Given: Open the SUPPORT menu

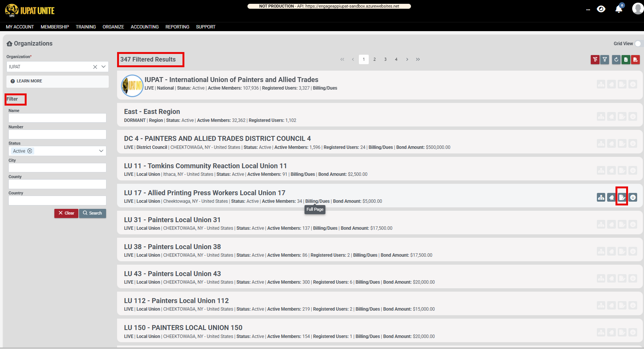Looking at the screenshot, I should (206, 27).
